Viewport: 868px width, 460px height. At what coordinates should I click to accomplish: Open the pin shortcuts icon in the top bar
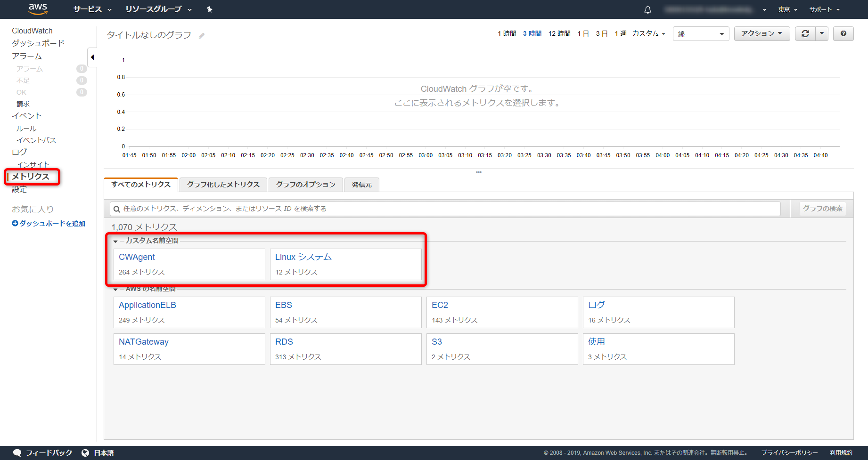pos(210,9)
